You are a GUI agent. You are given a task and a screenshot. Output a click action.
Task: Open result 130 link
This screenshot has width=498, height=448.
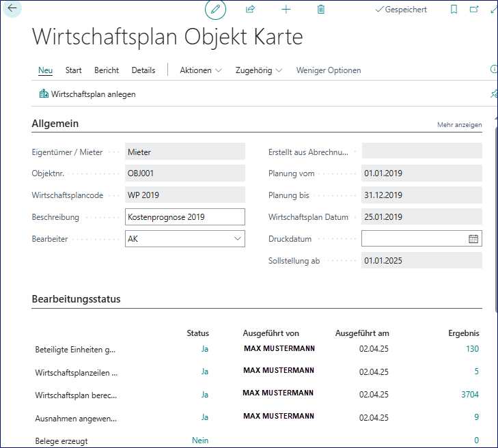[x=472, y=349]
